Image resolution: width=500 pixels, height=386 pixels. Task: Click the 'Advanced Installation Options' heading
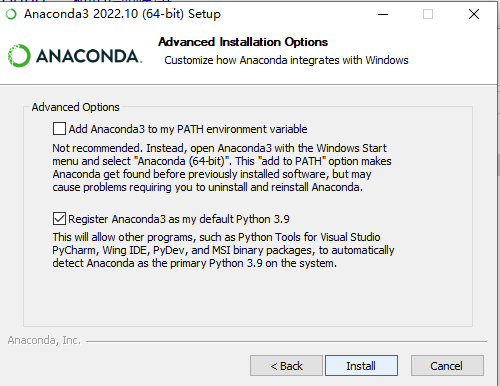coord(243,42)
